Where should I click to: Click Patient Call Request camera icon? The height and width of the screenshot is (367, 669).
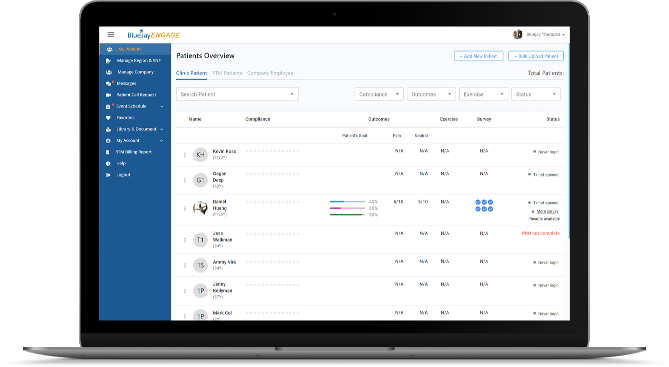[x=108, y=95]
